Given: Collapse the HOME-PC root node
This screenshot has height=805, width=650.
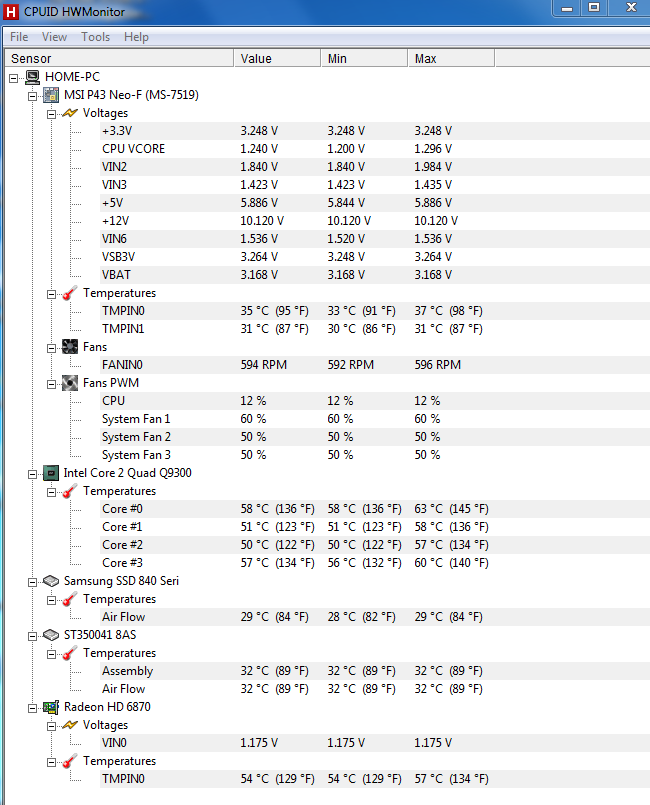Looking at the screenshot, I should (13, 78).
